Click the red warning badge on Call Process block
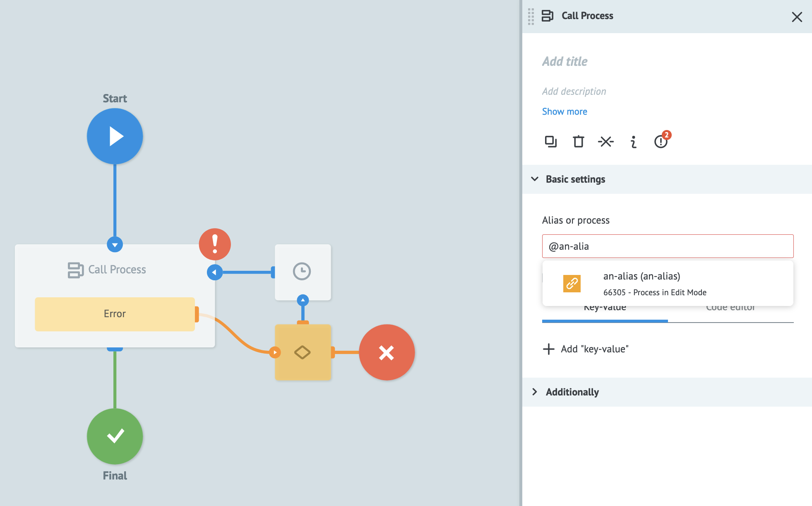 click(214, 244)
